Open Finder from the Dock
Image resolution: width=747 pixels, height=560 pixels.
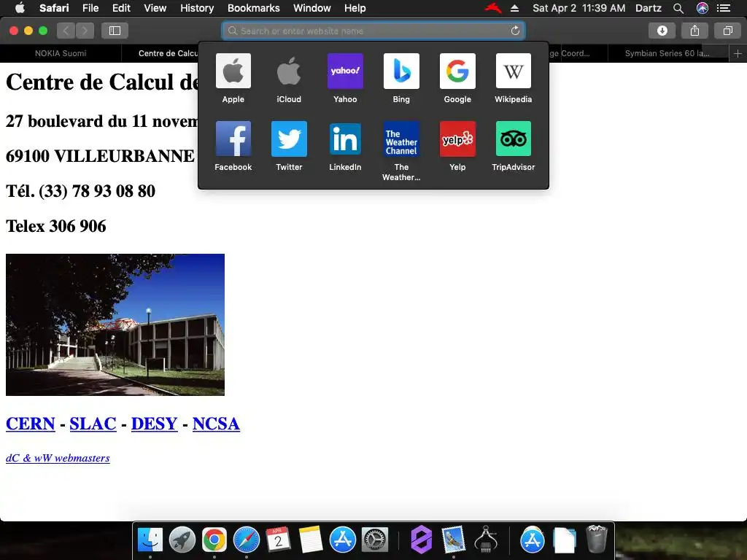(150, 540)
